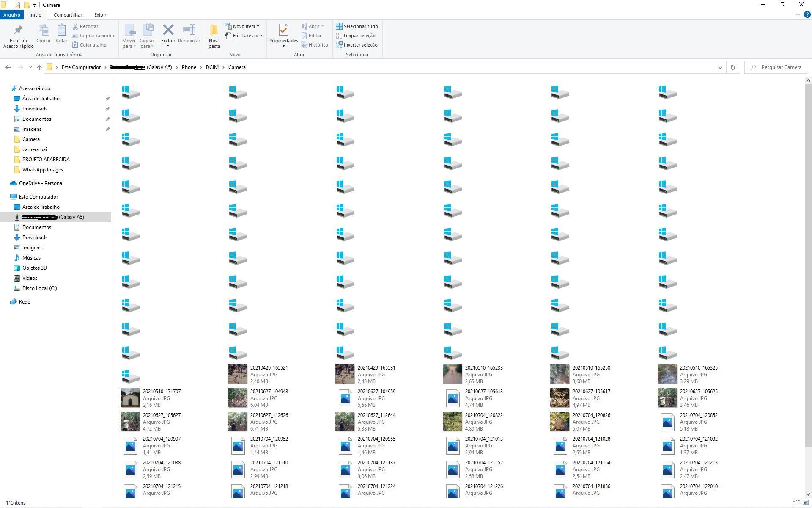812x508 pixels.
Task: Pin folder with Fixar no Acesso rápido
Action: 18,36
